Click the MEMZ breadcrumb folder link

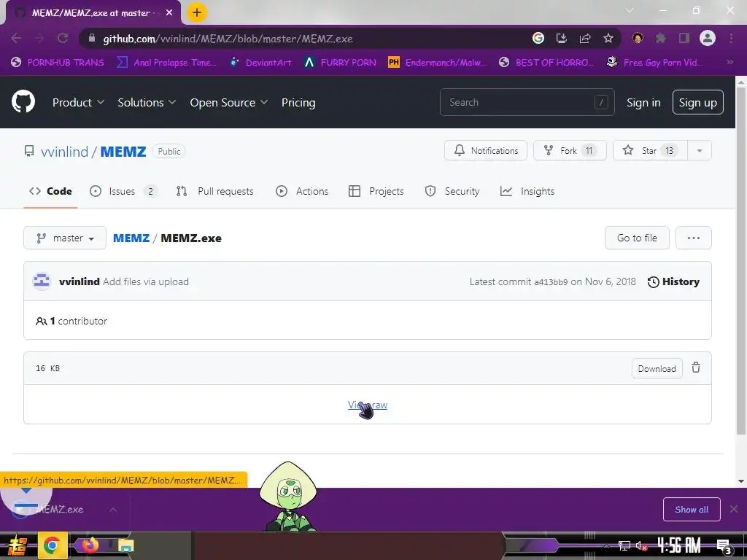(x=131, y=238)
